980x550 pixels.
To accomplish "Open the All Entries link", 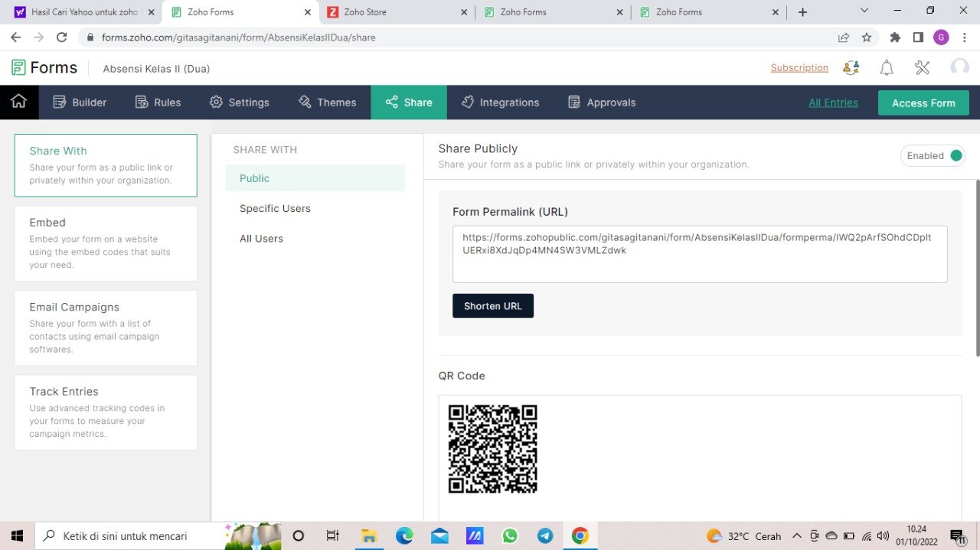I will (833, 103).
